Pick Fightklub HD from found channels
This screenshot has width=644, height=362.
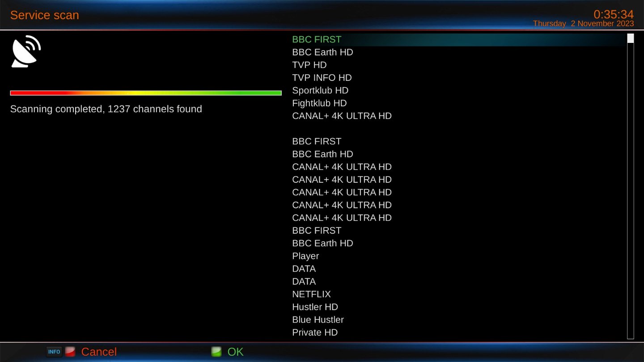pyautogui.click(x=319, y=103)
